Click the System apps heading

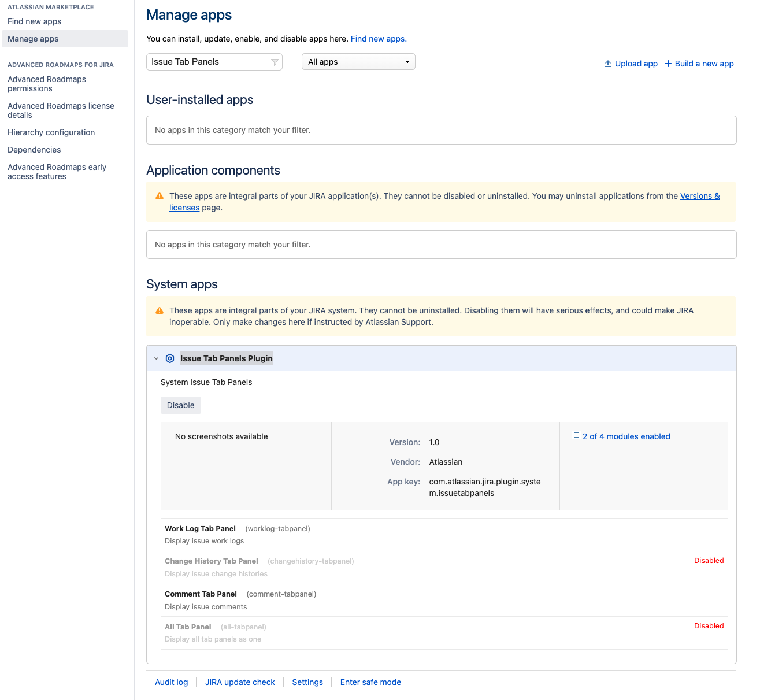(x=182, y=284)
